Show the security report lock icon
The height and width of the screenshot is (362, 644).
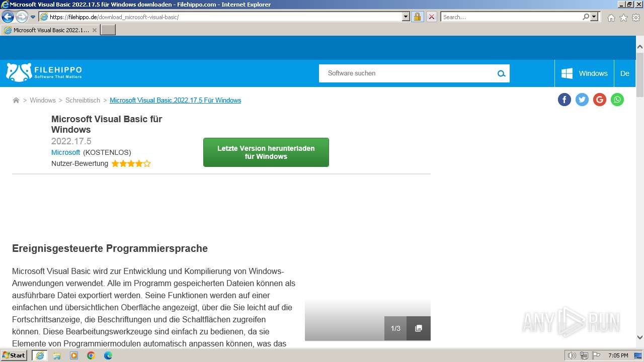click(x=417, y=17)
